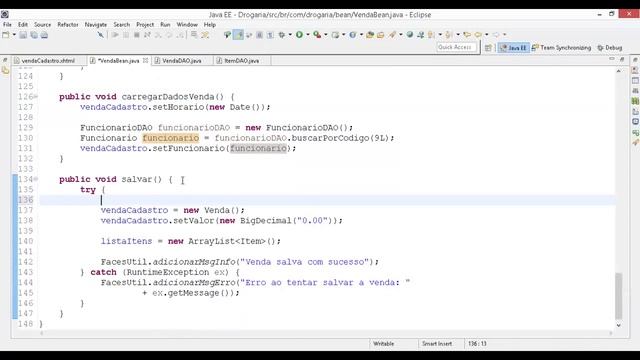Click the Terminate debug icon

(x=137, y=35)
